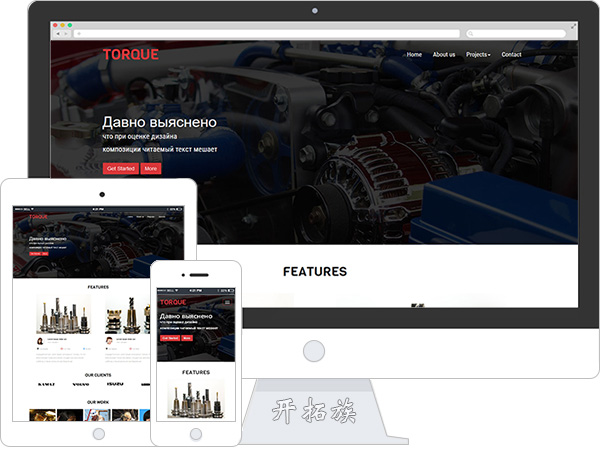
Task: Toggle browser fullscreen arrows icon
Action: [573, 26]
